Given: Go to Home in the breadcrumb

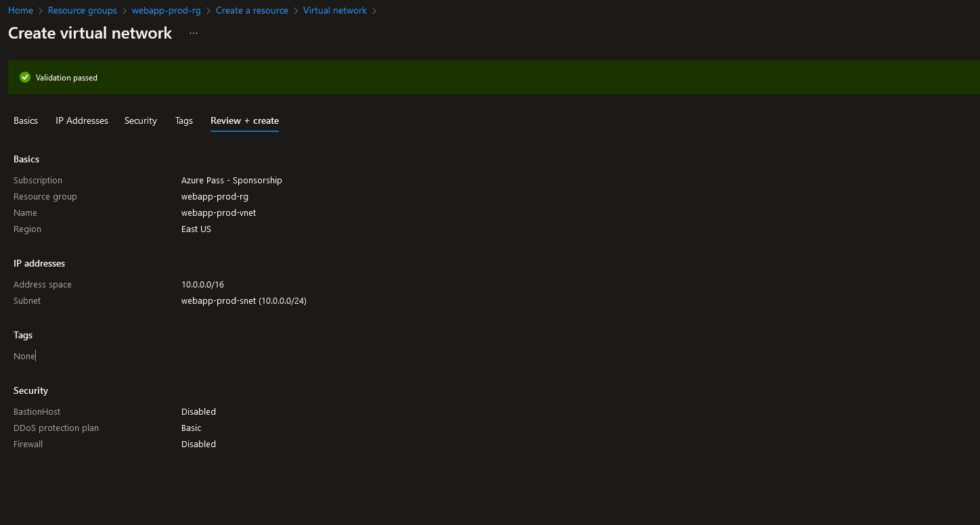Looking at the screenshot, I should coord(20,10).
